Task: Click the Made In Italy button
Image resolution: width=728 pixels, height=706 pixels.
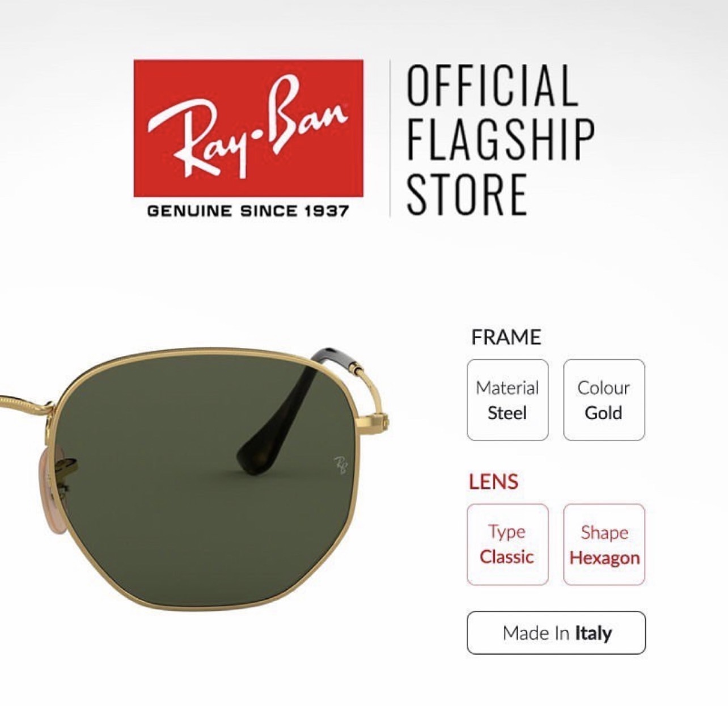Action: click(556, 632)
